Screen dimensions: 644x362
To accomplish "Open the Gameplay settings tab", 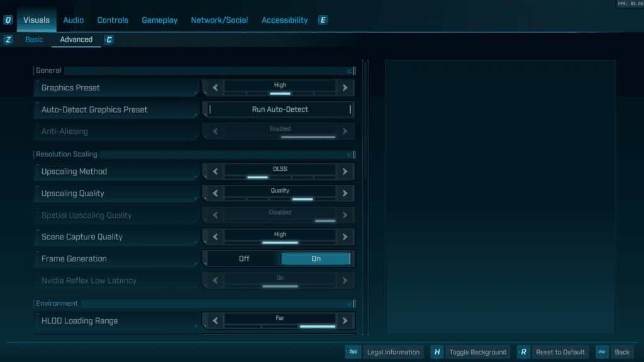I will (x=159, y=19).
